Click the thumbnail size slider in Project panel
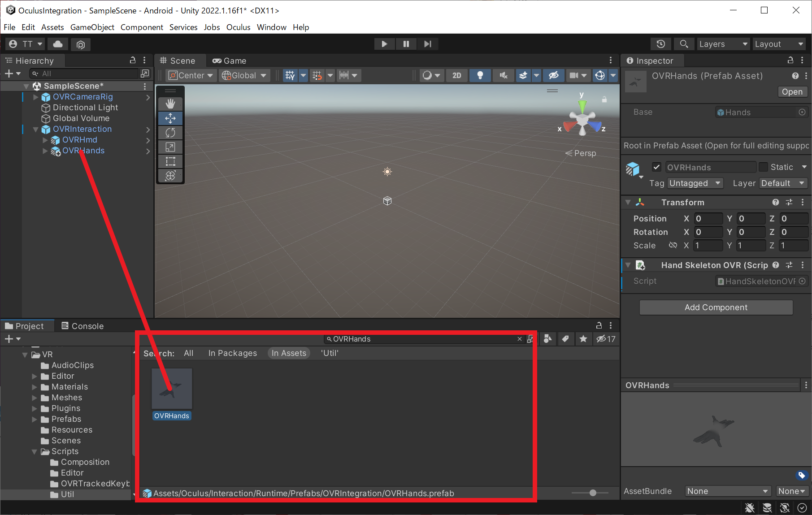 593,493
